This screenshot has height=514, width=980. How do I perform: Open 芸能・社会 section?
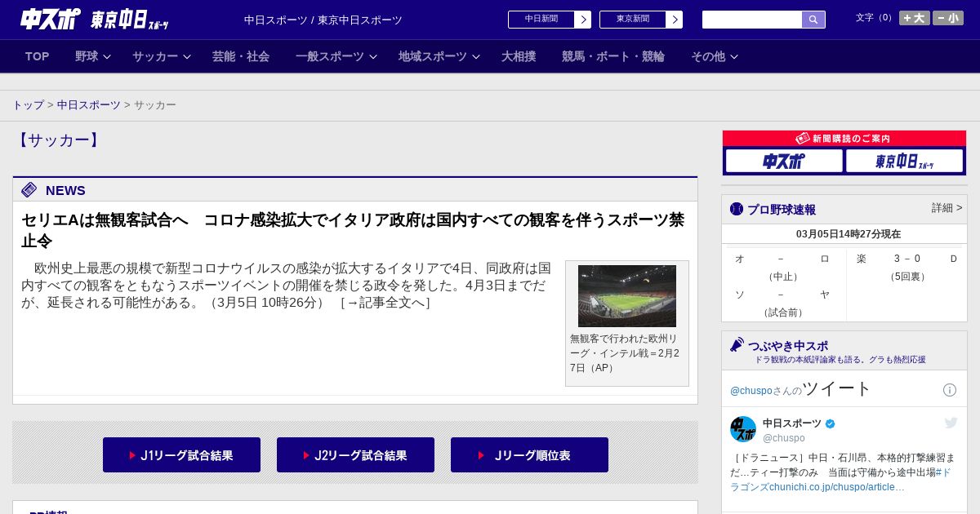point(241,56)
